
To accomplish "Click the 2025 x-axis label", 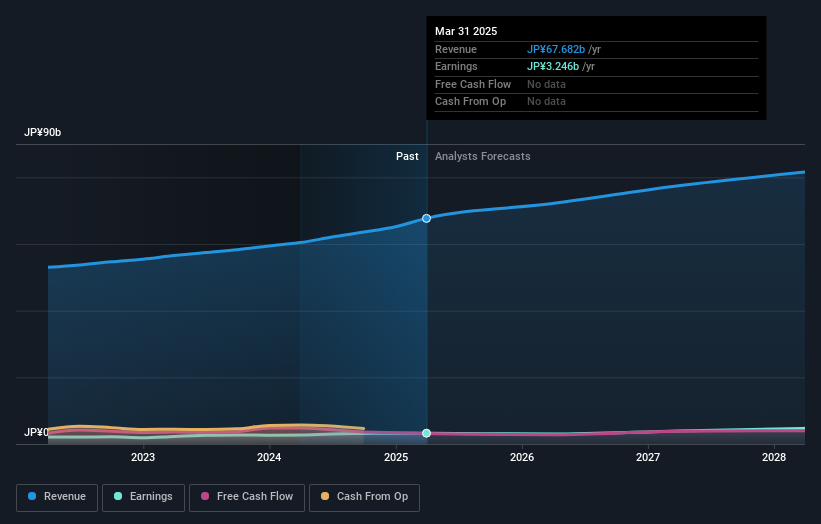I will coord(396,457).
